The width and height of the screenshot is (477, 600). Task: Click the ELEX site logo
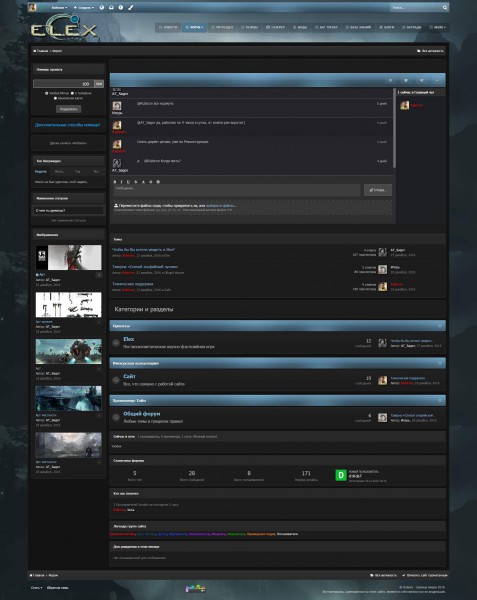[63, 28]
